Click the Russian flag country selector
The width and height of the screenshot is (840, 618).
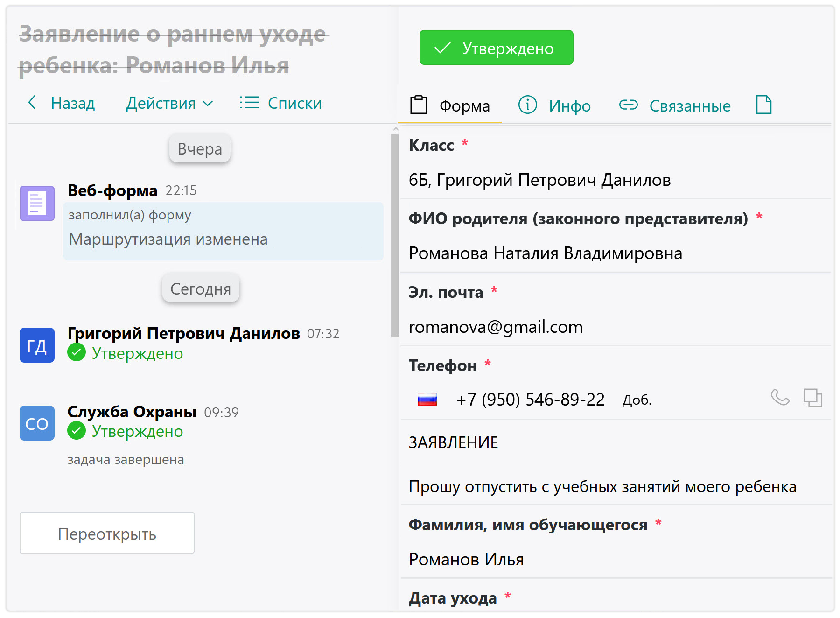point(427,400)
